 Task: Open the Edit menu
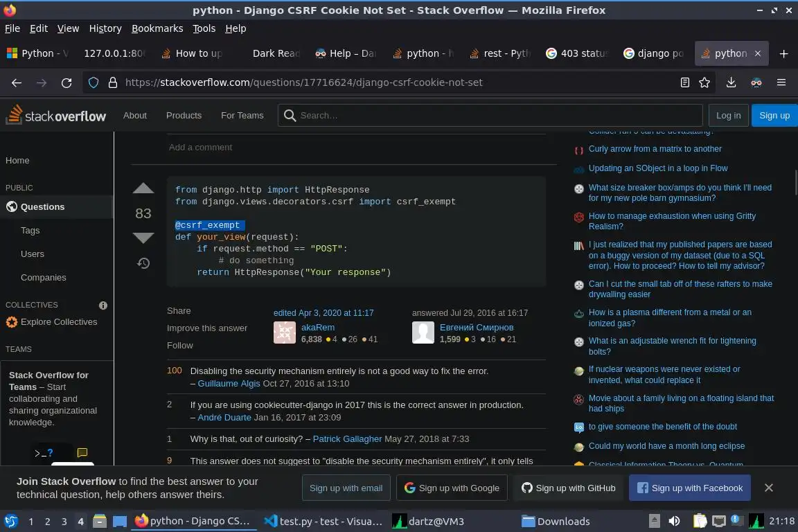click(x=39, y=28)
